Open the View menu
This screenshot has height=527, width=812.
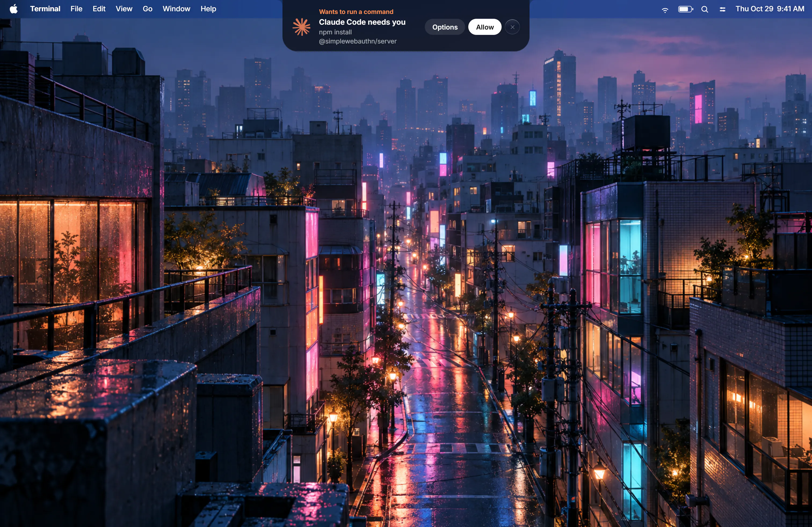(124, 9)
